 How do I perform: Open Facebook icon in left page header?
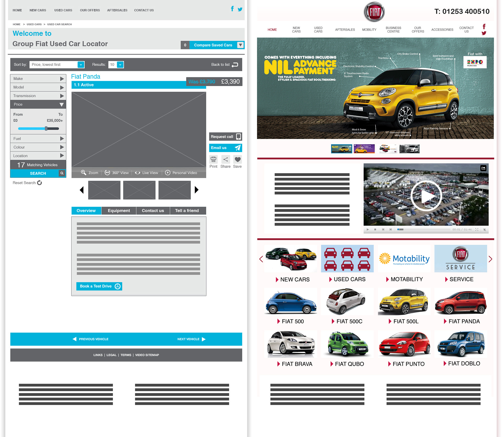232,9
